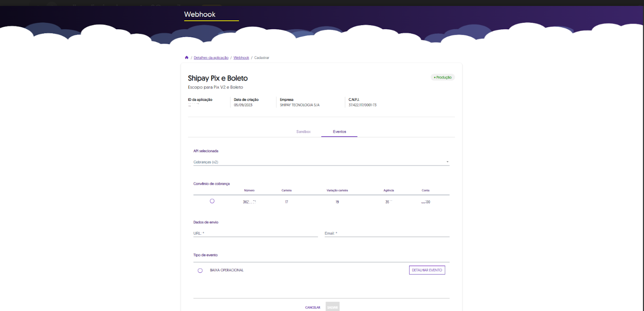The width and height of the screenshot is (644, 311).
Task: Click the Número column header
Action: pyautogui.click(x=249, y=190)
